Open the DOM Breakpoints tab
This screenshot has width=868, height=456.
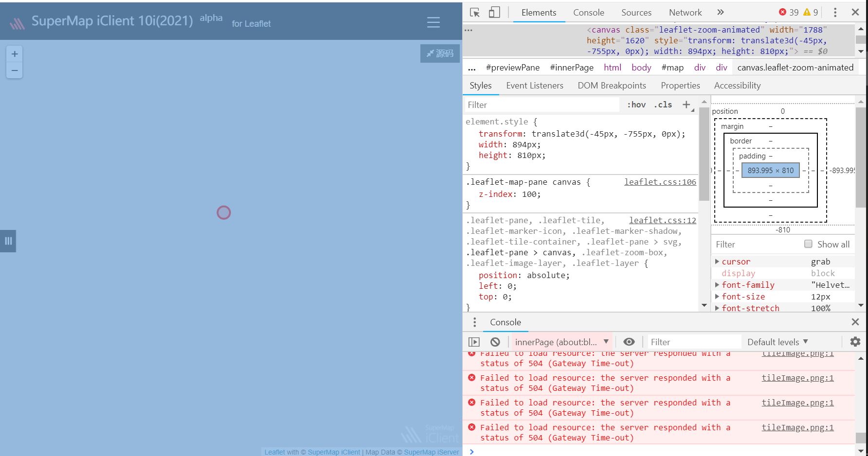(x=612, y=86)
